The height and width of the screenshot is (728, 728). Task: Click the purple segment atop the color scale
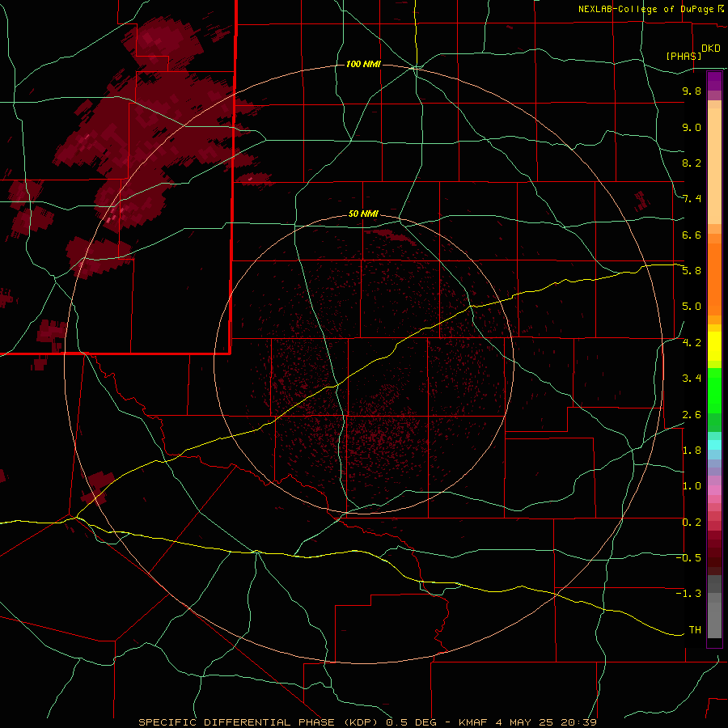[x=714, y=81]
